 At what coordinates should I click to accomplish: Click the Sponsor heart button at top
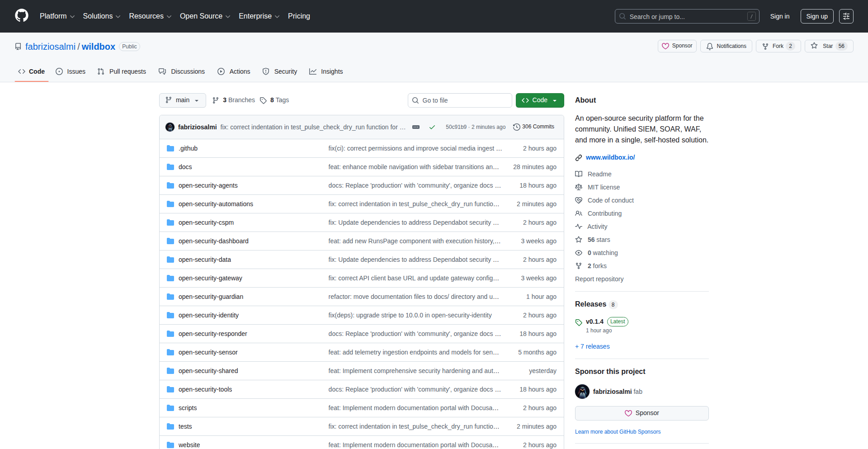[677, 46]
